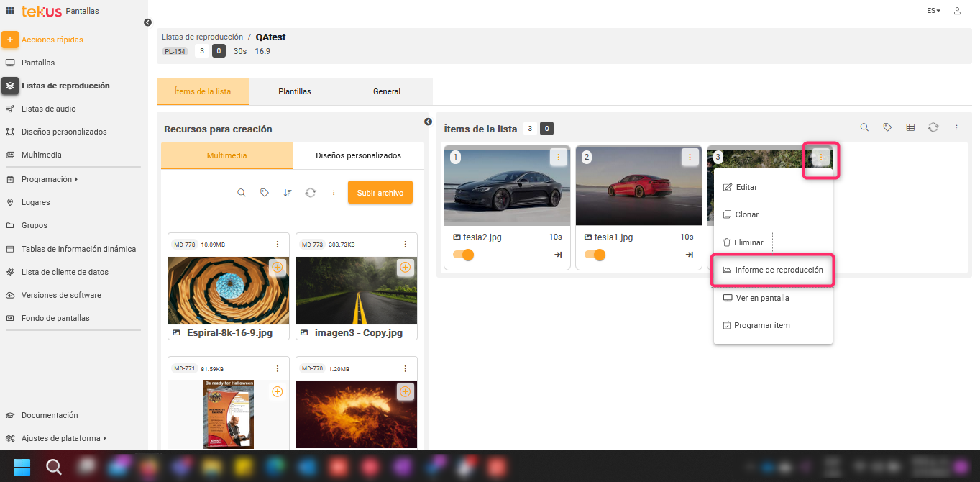This screenshot has height=482, width=980.
Task: Click Listas de reproducción breadcrumb link
Action: 202,37
